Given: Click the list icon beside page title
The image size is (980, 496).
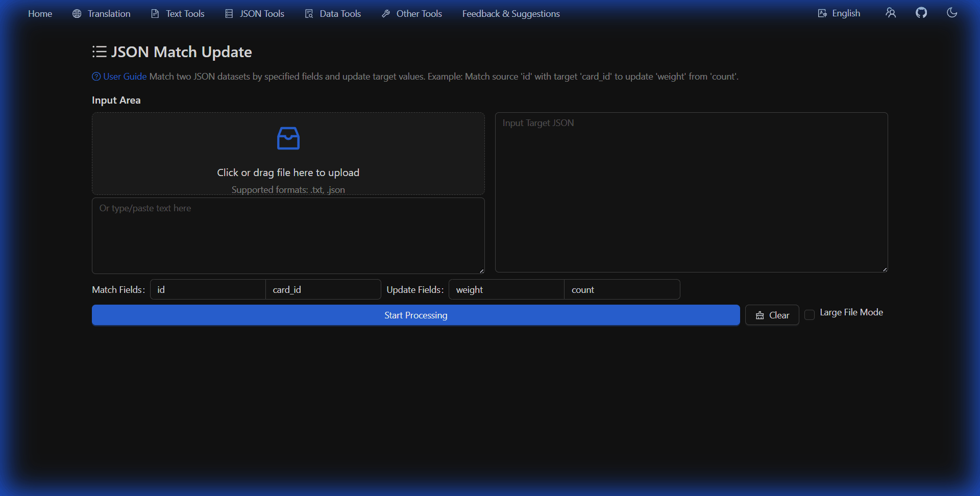Looking at the screenshot, I should [x=99, y=52].
